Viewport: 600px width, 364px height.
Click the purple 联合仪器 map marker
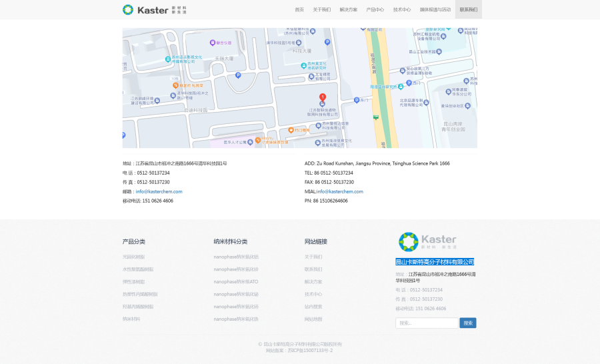coord(213,42)
